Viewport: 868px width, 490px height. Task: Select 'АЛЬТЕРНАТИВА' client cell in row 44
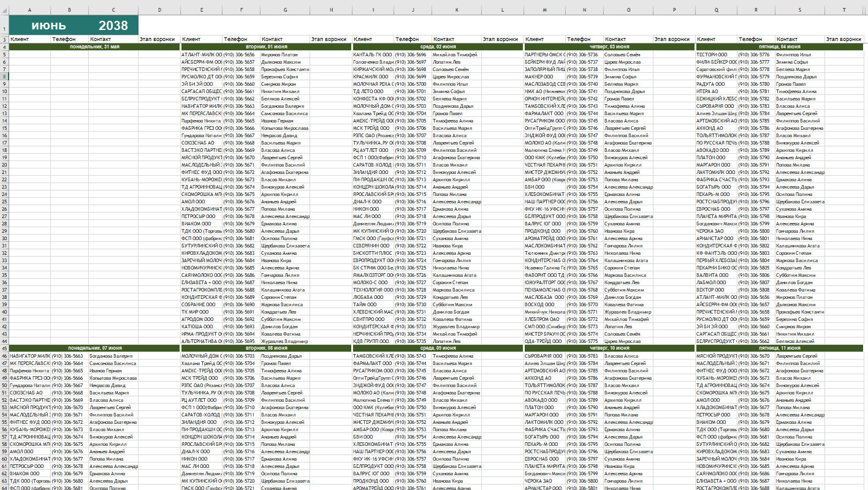(201, 341)
